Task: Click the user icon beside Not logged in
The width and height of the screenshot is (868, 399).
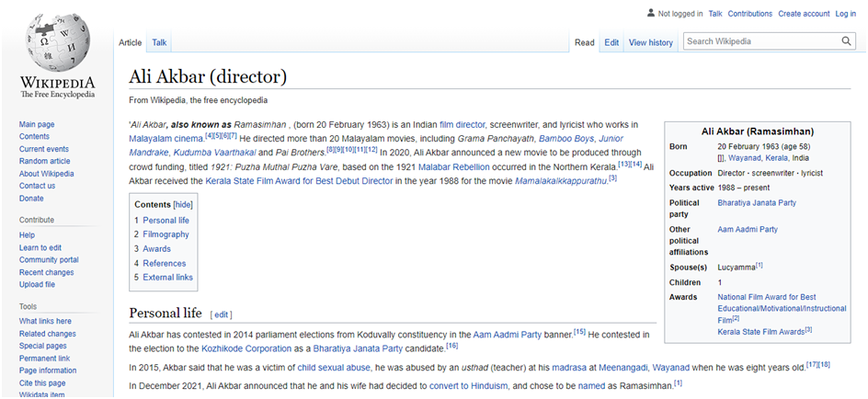Action: coord(650,13)
